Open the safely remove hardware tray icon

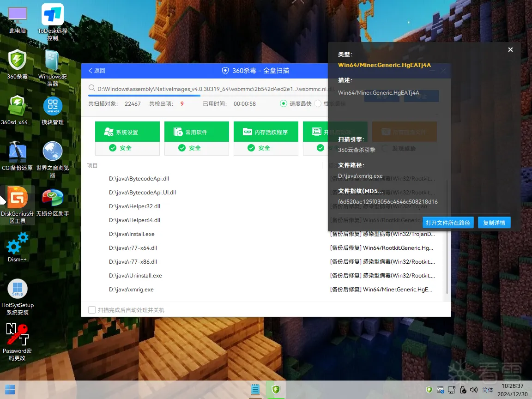click(463, 390)
